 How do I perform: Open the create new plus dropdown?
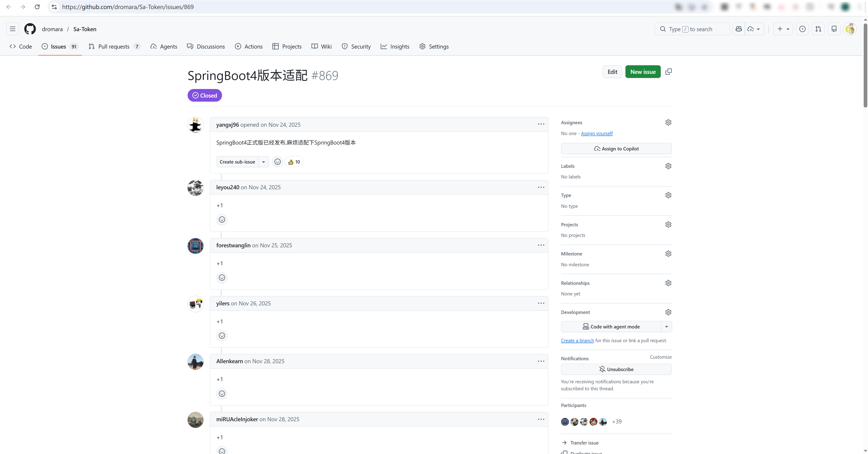click(783, 29)
